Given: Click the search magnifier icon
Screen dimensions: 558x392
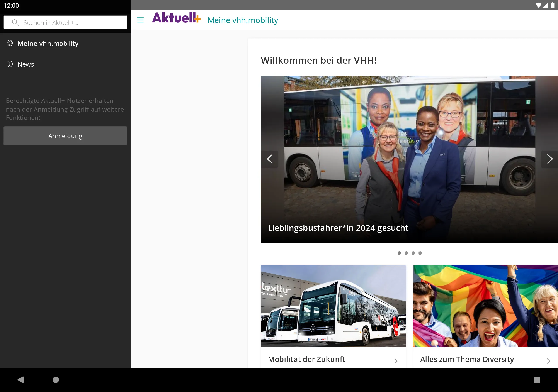Looking at the screenshot, I should (15, 23).
